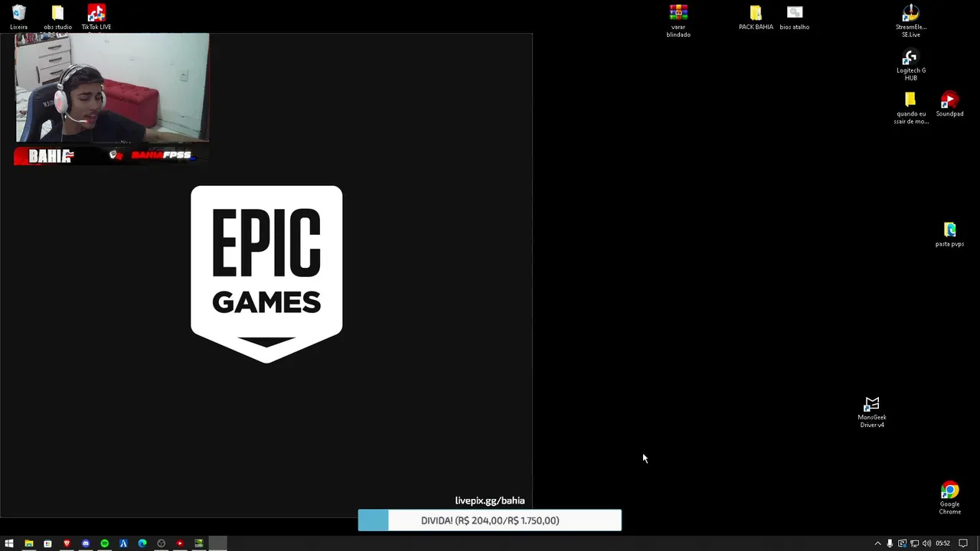The height and width of the screenshot is (551, 980).
Task: Select the active Epic Games taskbar button
Action: (x=218, y=543)
